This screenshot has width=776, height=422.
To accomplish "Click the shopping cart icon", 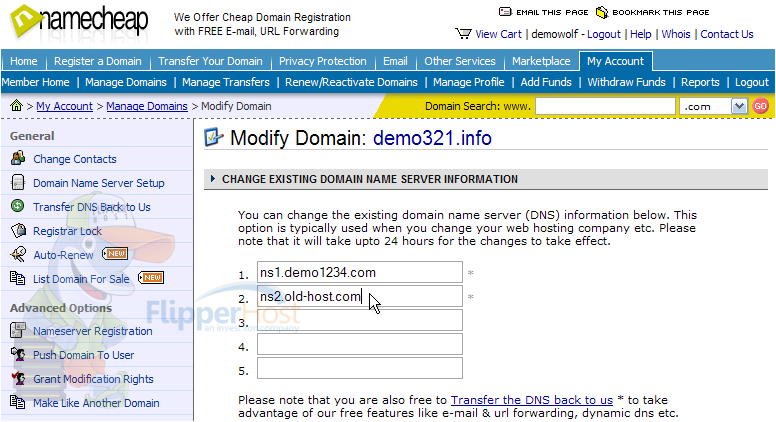I will (463, 34).
